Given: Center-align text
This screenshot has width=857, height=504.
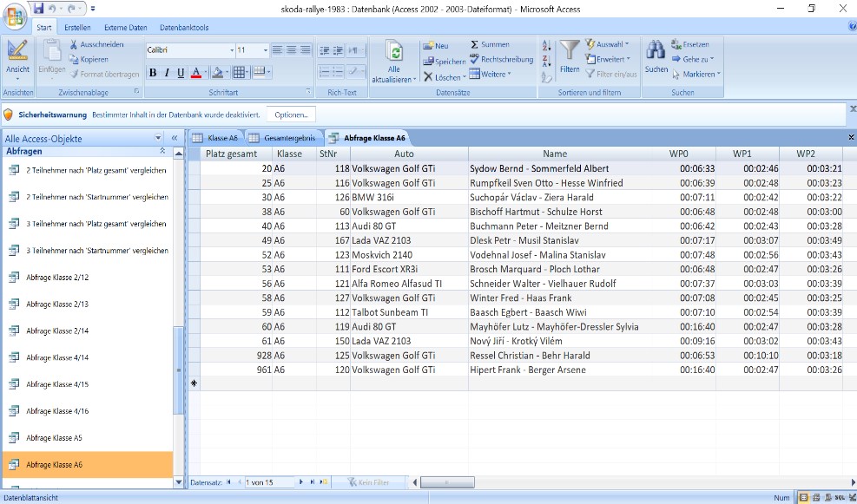Looking at the screenshot, I should click(292, 49).
